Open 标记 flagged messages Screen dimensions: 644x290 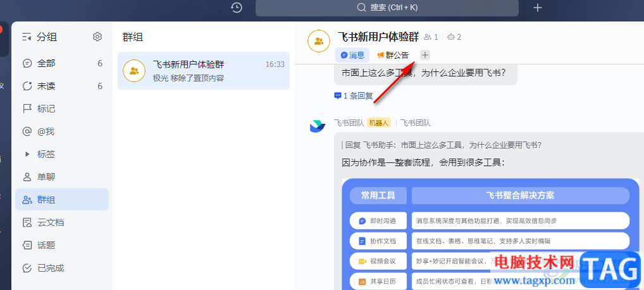[x=62, y=109]
